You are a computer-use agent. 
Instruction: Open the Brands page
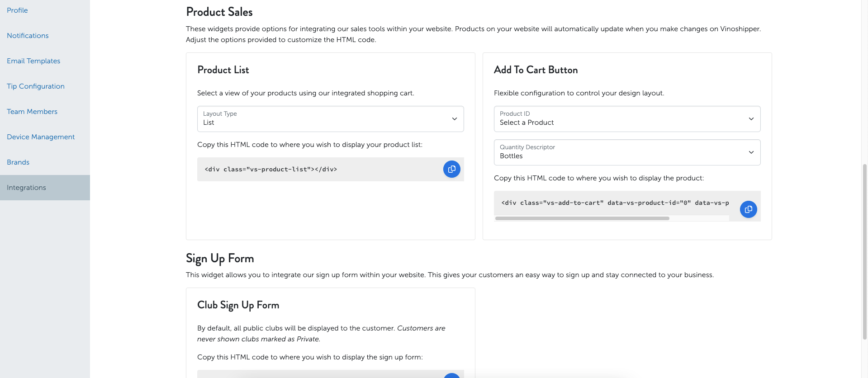point(18,162)
